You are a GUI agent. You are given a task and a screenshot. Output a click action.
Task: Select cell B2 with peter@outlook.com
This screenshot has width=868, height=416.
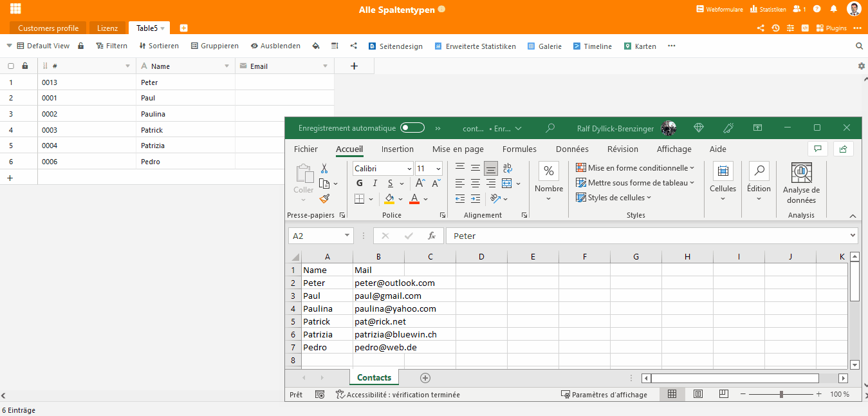pyautogui.click(x=378, y=283)
